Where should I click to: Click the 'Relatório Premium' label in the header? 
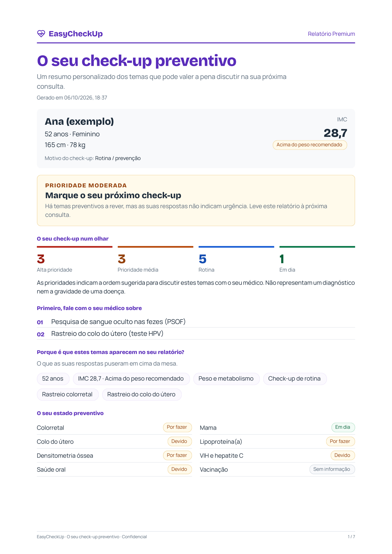pos(331,34)
